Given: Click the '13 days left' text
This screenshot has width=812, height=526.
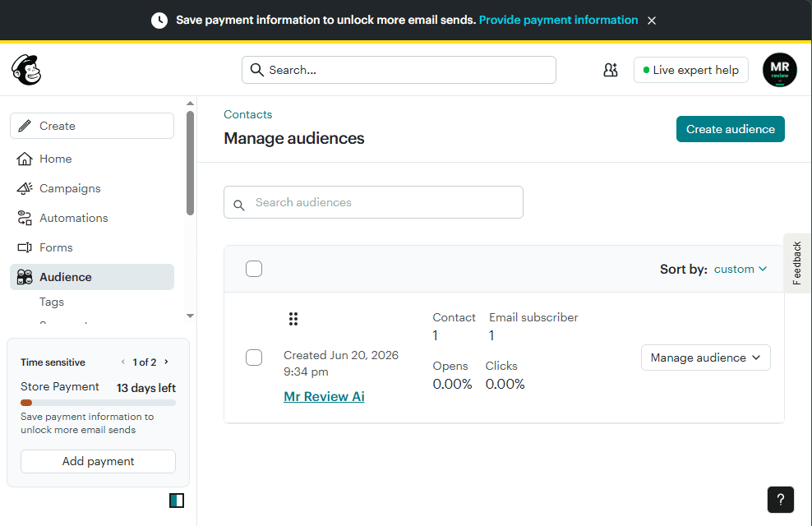Looking at the screenshot, I should click(x=146, y=388).
